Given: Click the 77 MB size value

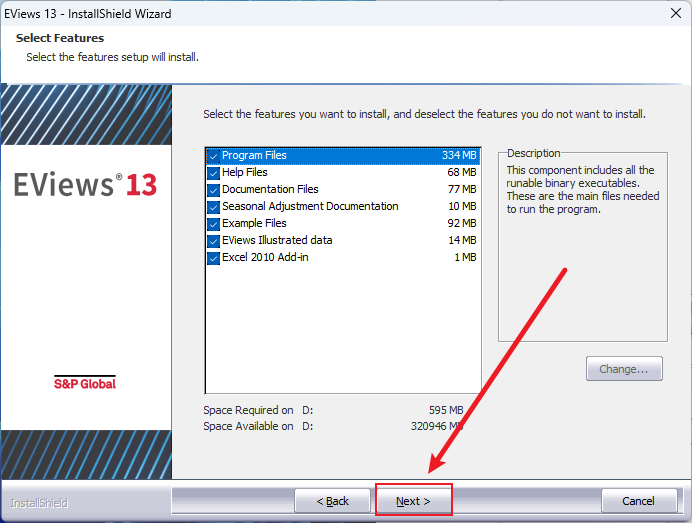Looking at the screenshot, I should (x=462, y=189).
